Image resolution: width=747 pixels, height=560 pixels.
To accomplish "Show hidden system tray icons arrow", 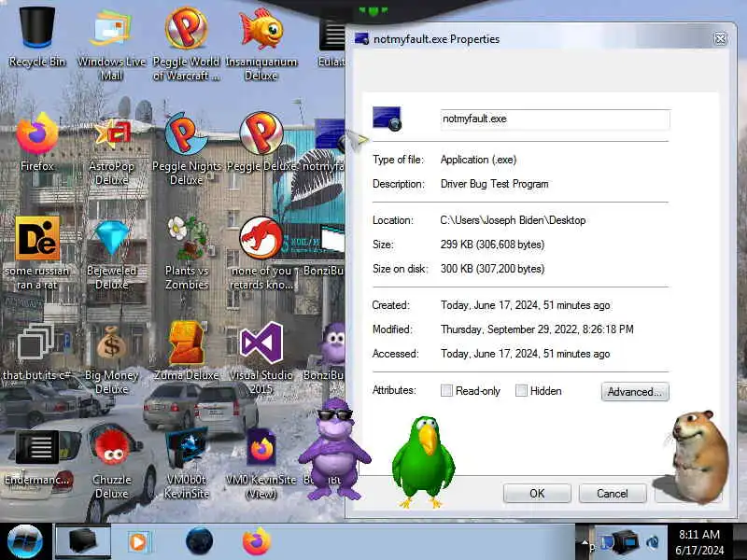I will pos(585,542).
